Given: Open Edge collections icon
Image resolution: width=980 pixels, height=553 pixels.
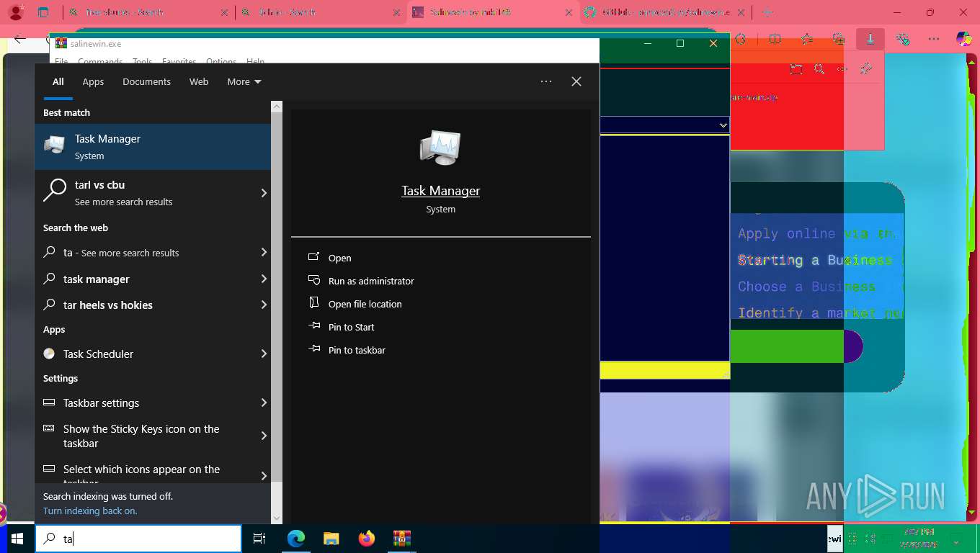Looking at the screenshot, I should [838, 39].
